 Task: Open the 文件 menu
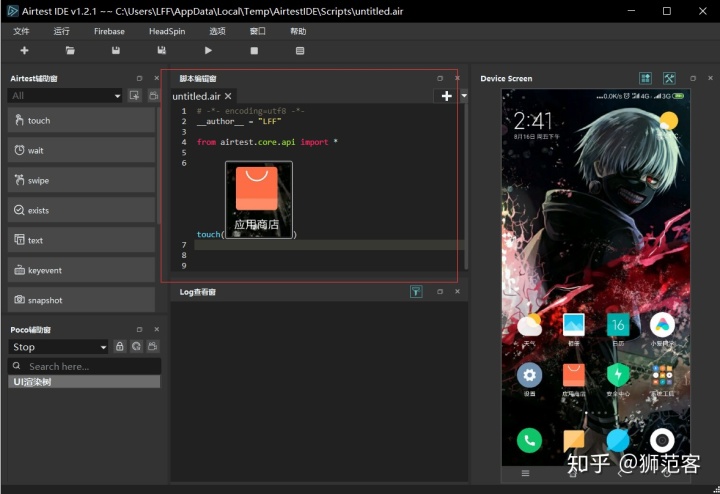(21, 31)
